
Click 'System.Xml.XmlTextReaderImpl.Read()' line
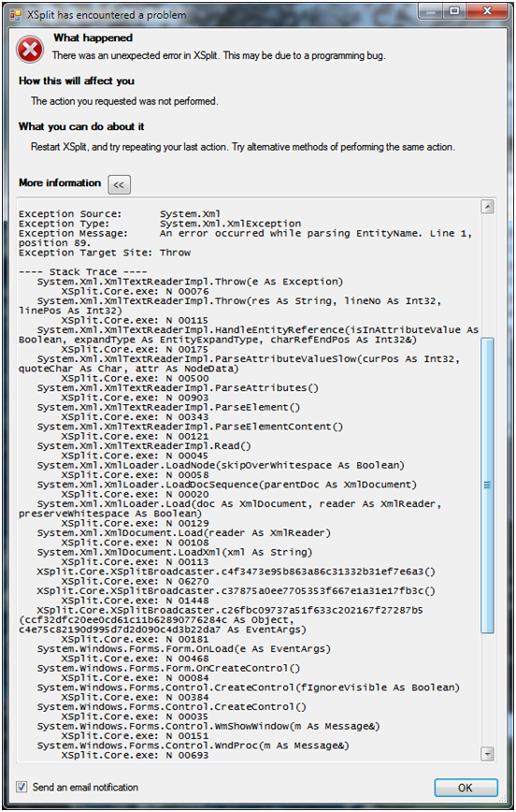pos(144,446)
